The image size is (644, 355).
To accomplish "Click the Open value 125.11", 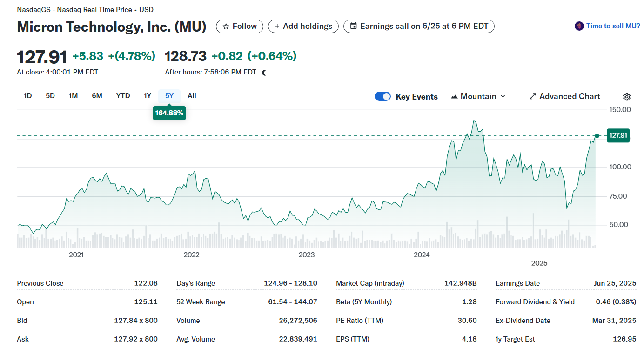I will 146,302.
